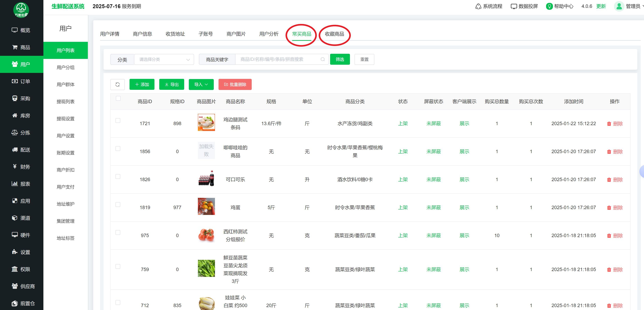Click the refresh icon button
Screen dimensions: 644x310
point(118,84)
